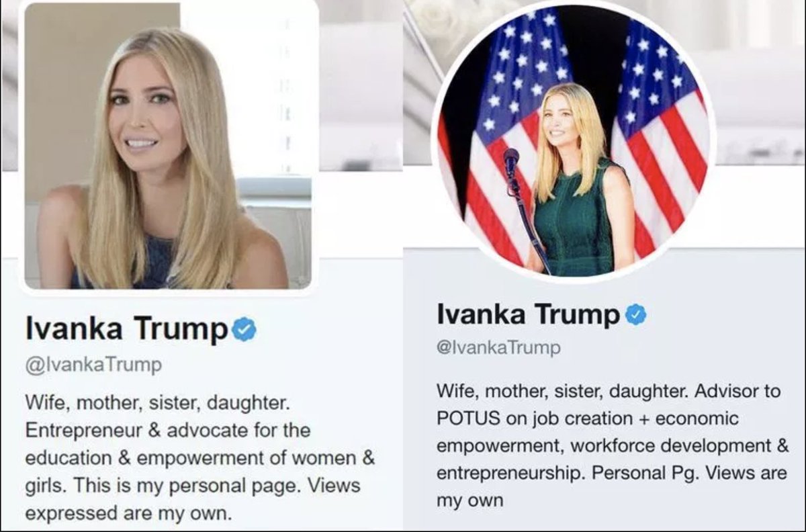Click 'entrepreneurship. Personal Pg.' line in right bio

(x=573, y=474)
